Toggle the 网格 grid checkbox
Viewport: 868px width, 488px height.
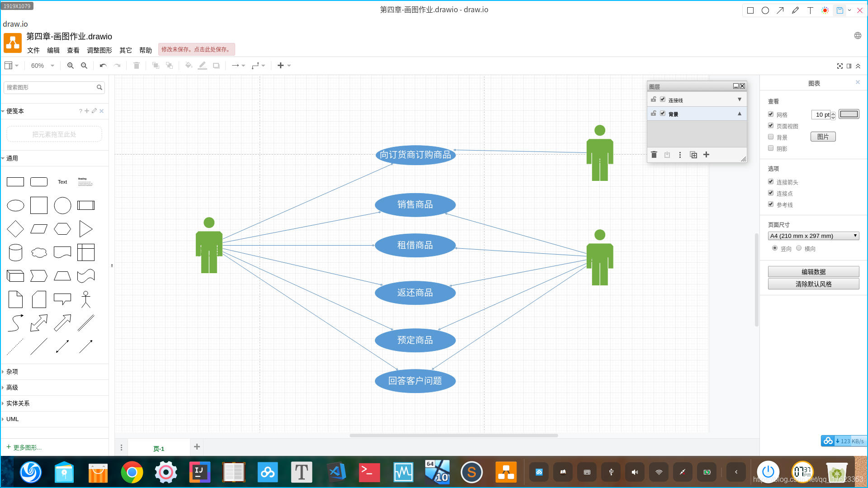click(771, 114)
